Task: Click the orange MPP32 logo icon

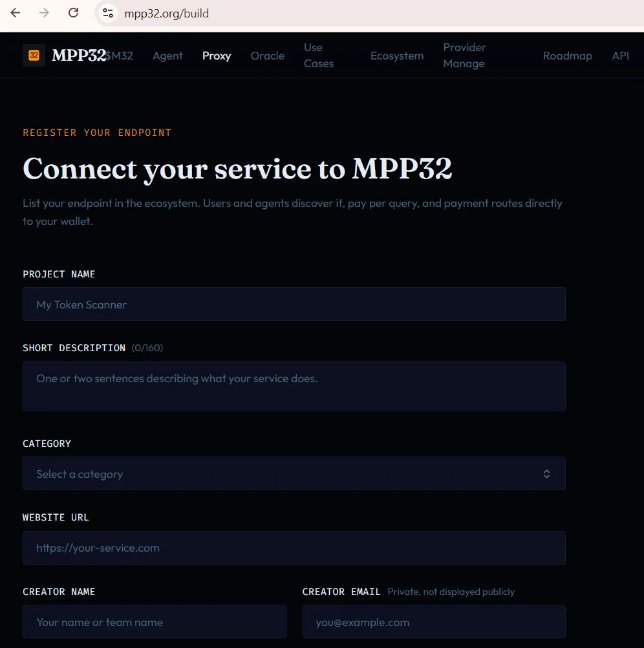Action: pos(34,56)
